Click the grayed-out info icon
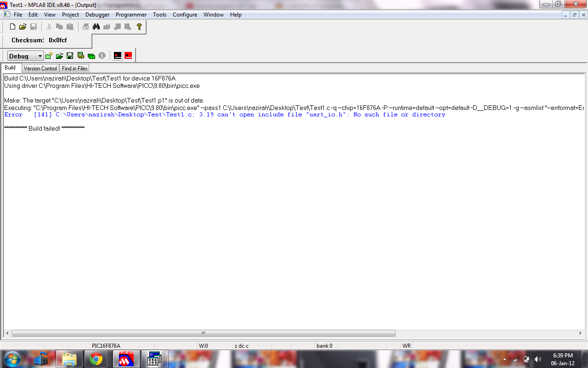588x368 pixels. tap(102, 56)
